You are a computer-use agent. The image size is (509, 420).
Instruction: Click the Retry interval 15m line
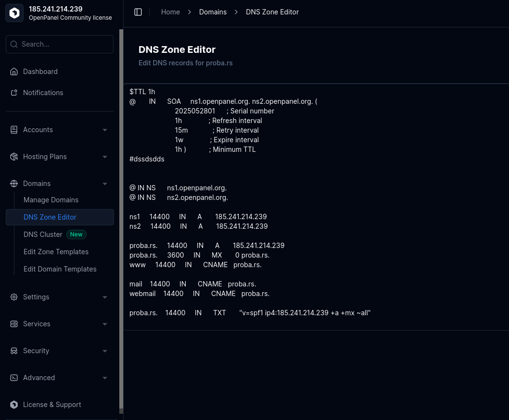(x=217, y=130)
